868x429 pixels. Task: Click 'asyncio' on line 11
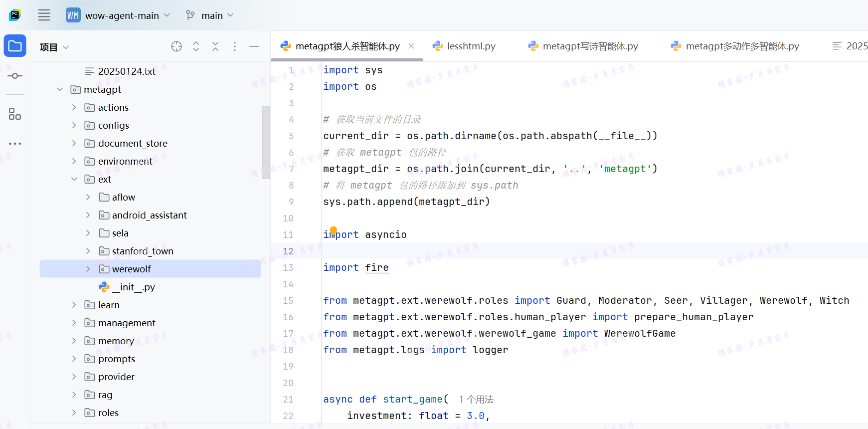click(x=385, y=234)
